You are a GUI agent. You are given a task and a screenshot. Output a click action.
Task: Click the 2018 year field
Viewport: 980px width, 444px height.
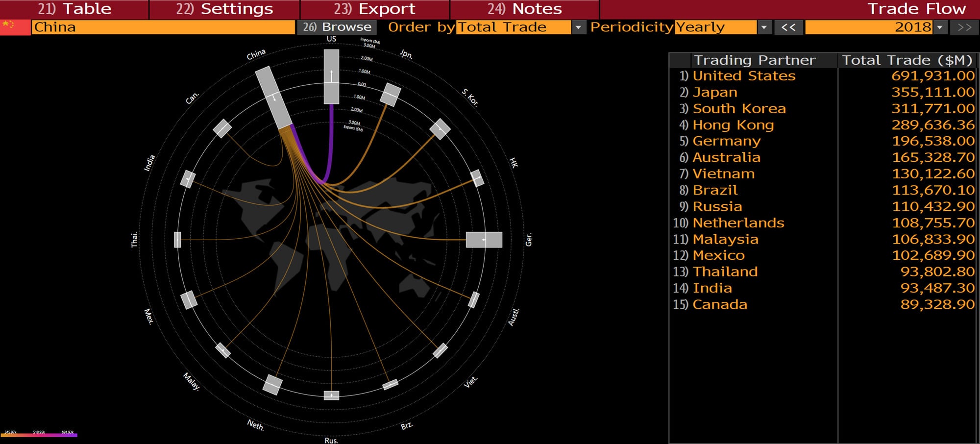click(x=869, y=27)
